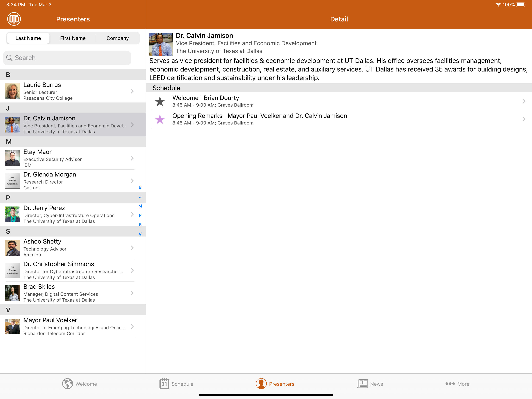Tap the UTD logo icon
Image resolution: width=532 pixels, height=399 pixels.
(x=14, y=19)
